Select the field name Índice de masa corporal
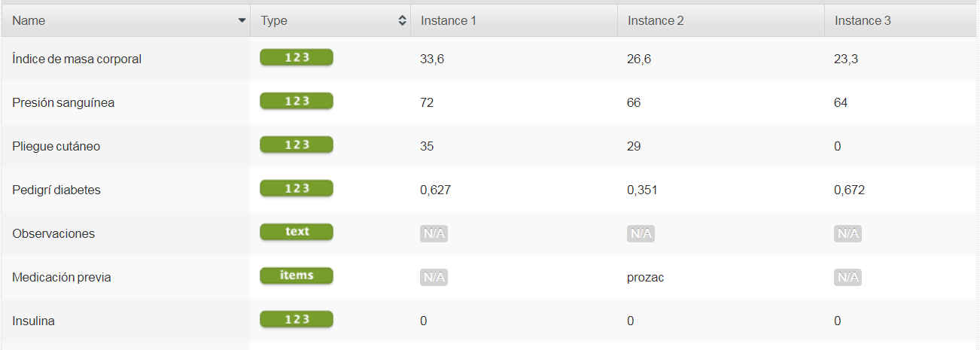This screenshot has height=350, width=980. [x=77, y=59]
